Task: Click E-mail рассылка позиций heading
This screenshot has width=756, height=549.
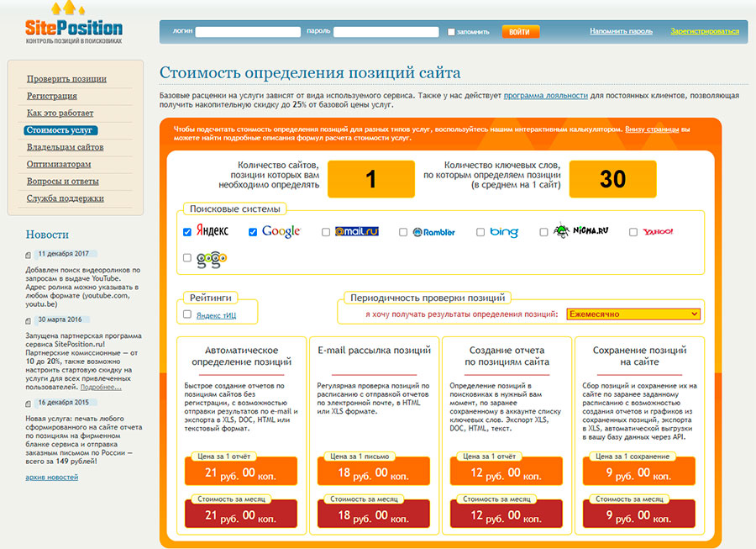Action: pyautogui.click(x=374, y=351)
